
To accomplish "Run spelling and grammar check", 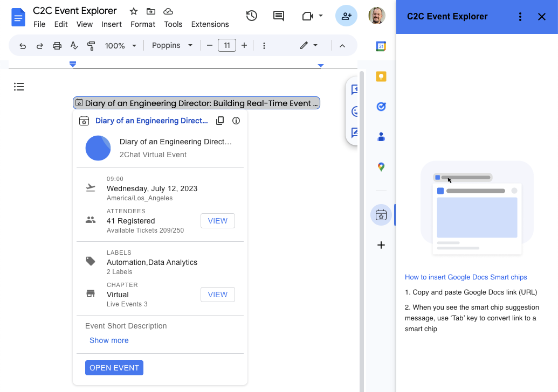I will coord(74,45).
